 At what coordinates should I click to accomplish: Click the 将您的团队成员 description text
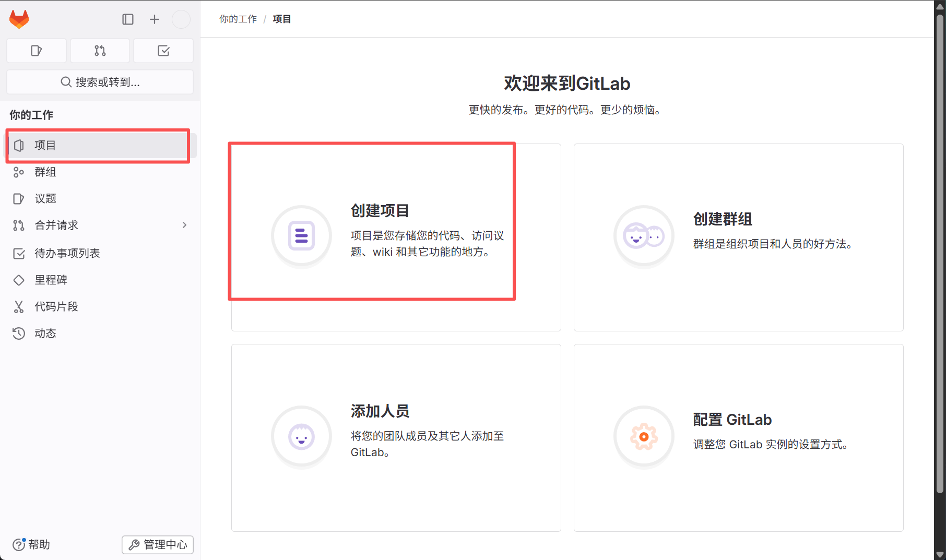[427, 444]
